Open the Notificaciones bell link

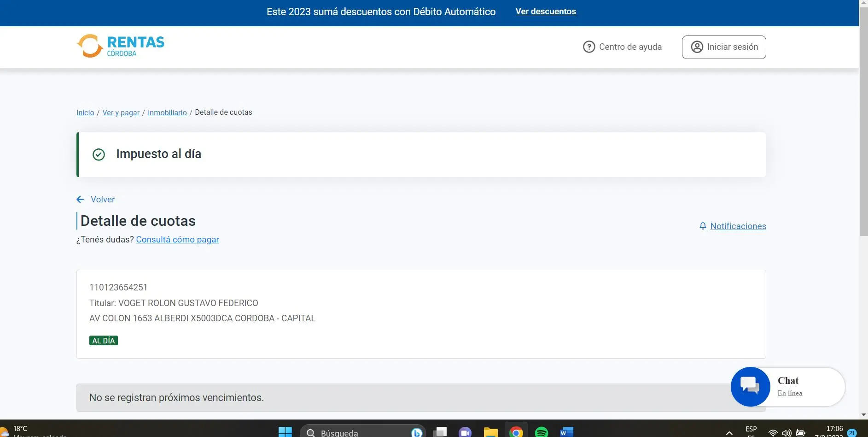pos(733,226)
